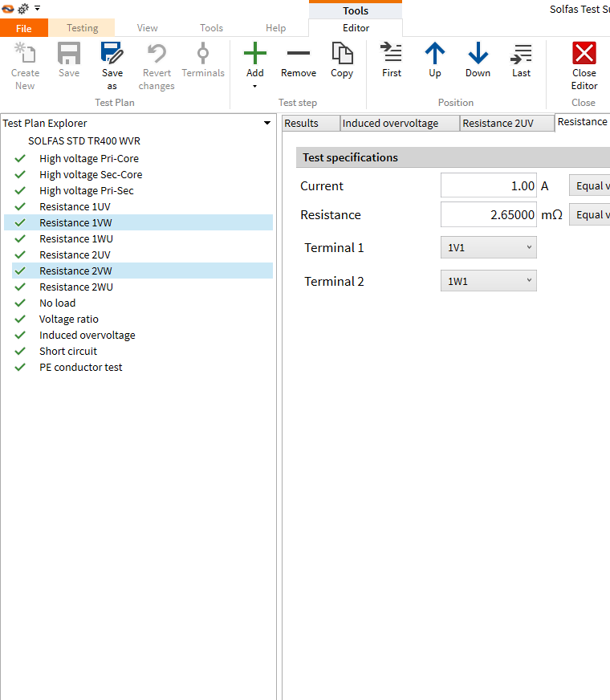Close the Editor with red X

[584, 54]
